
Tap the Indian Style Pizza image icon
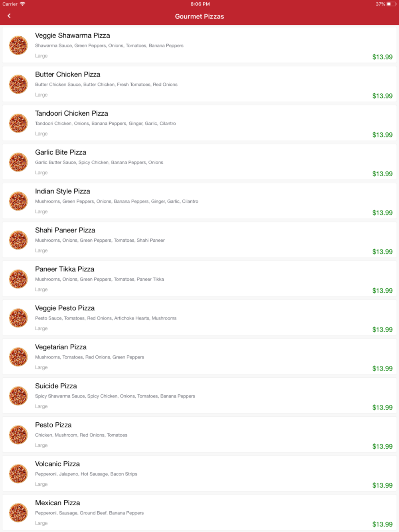click(18, 201)
